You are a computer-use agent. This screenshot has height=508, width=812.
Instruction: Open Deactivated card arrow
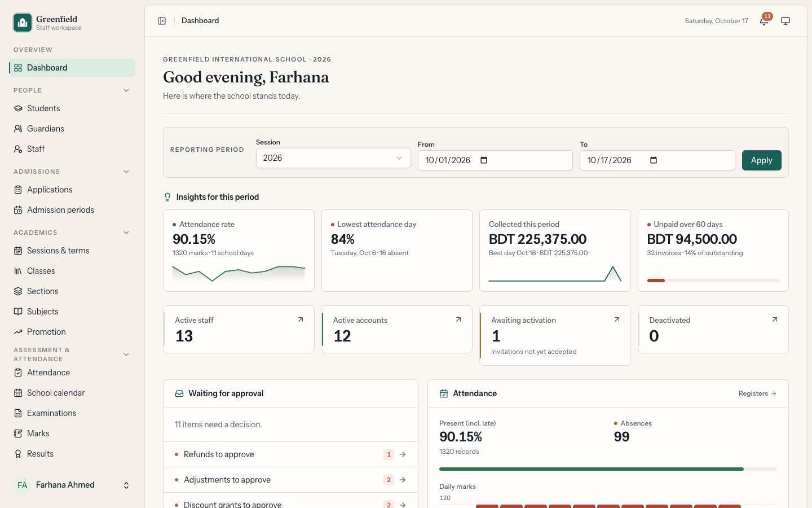pyautogui.click(x=775, y=319)
